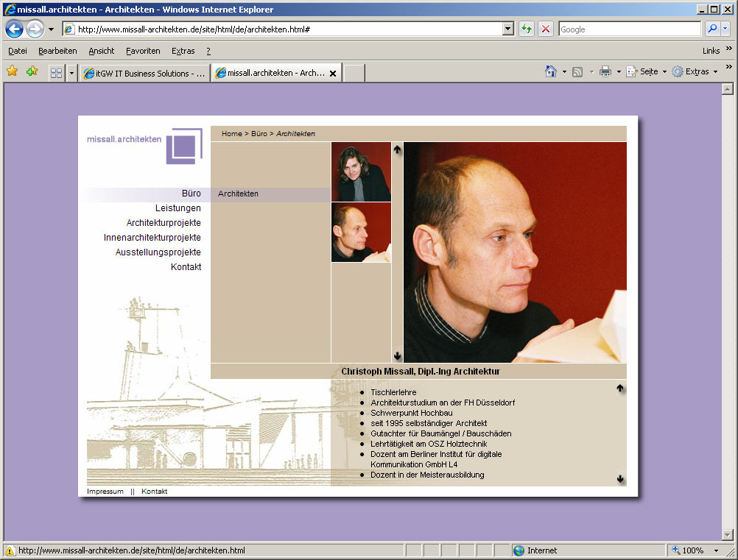Open the Leistungen navigation link
The height and width of the screenshot is (560, 738).
pyautogui.click(x=178, y=208)
